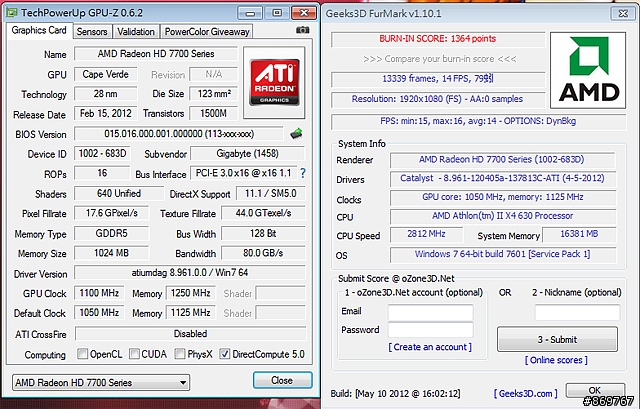Maximize the GPU-Z window

point(277,13)
